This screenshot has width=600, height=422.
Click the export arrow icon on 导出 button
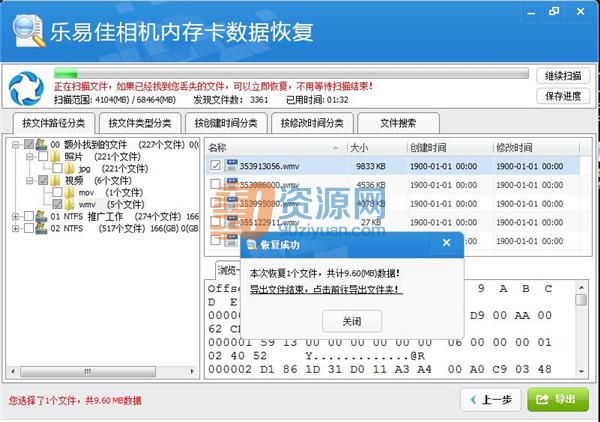542,400
